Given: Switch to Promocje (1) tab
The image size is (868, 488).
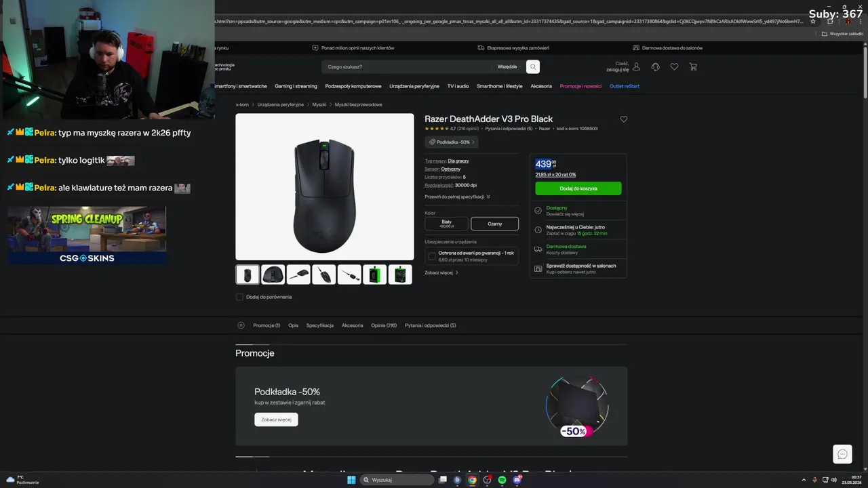Looking at the screenshot, I should coord(267,325).
